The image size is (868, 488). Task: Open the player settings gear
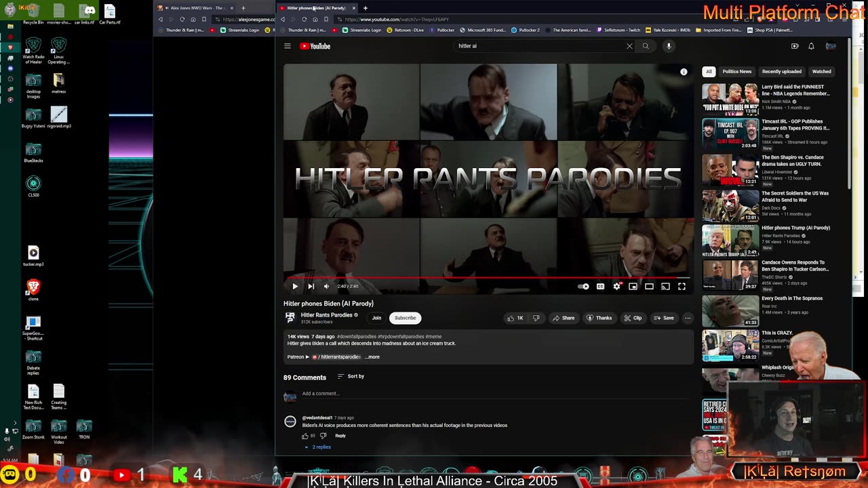click(x=616, y=286)
